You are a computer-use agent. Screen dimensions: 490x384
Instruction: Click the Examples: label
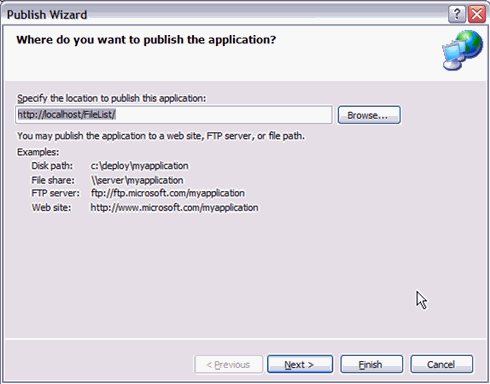38,152
